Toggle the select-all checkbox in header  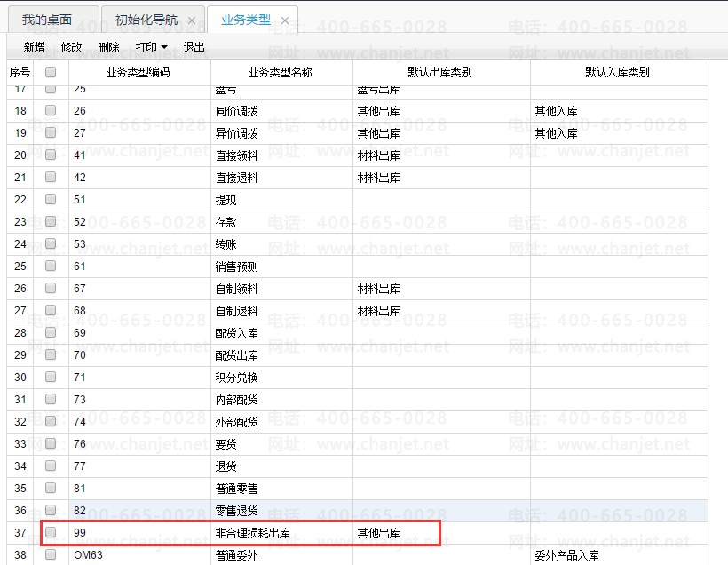point(51,72)
